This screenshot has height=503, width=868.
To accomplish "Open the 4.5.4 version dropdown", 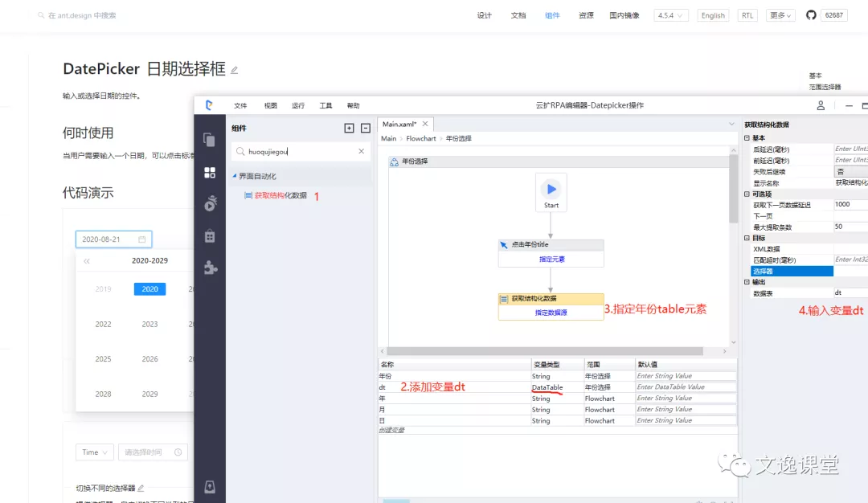I will (671, 15).
